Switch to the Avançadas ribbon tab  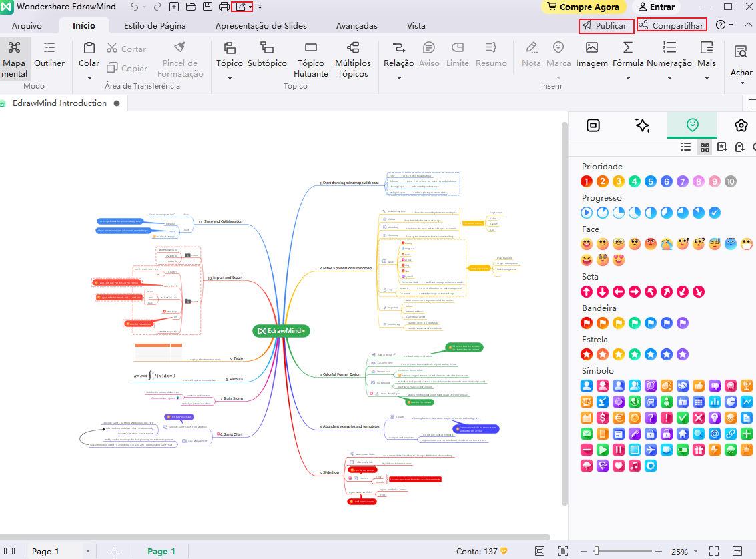356,26
